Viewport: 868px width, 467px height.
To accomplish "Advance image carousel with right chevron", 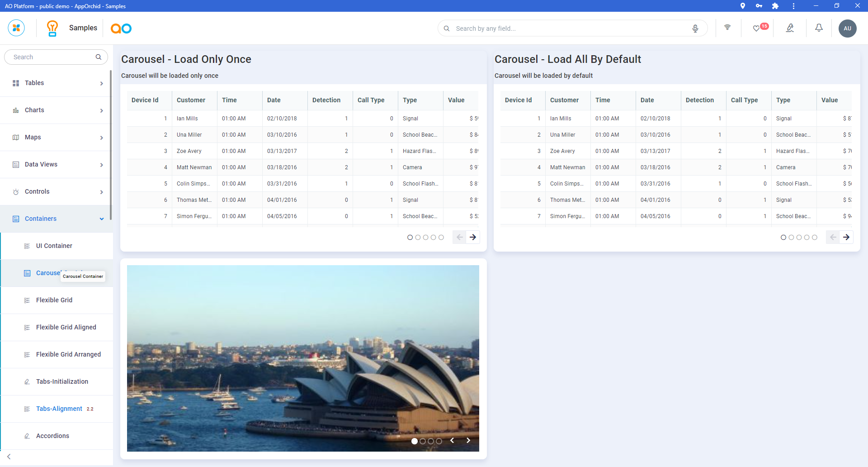I will (468, 441).
